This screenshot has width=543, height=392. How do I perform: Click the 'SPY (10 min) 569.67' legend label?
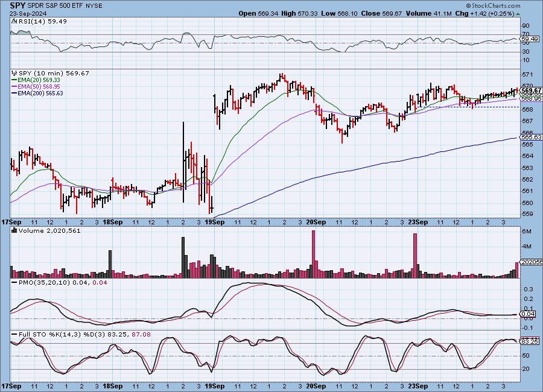tap(54, 73)
